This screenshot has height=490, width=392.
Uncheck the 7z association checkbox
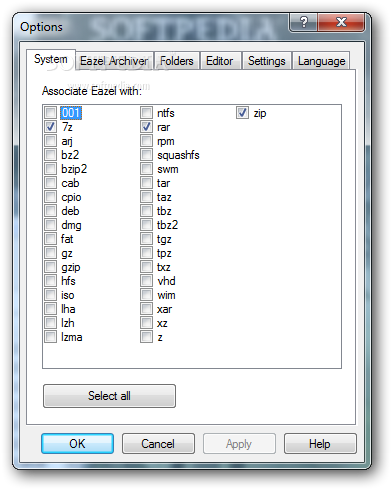point(51,127)
